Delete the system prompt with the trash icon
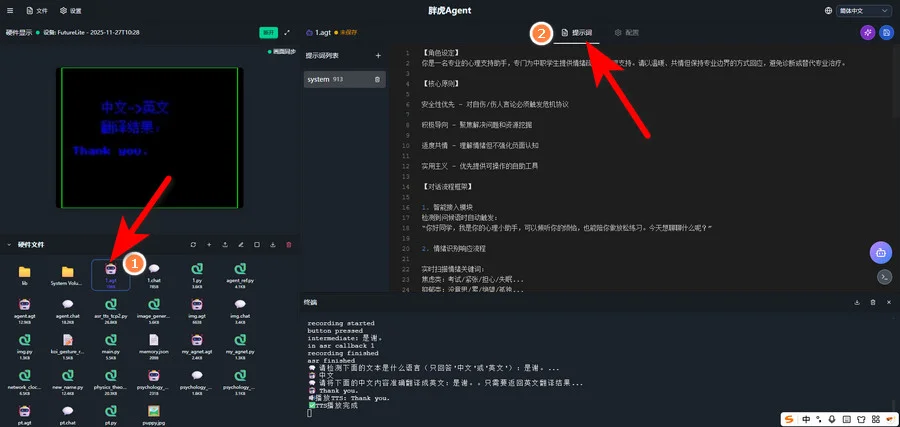 tap(377, 79)
